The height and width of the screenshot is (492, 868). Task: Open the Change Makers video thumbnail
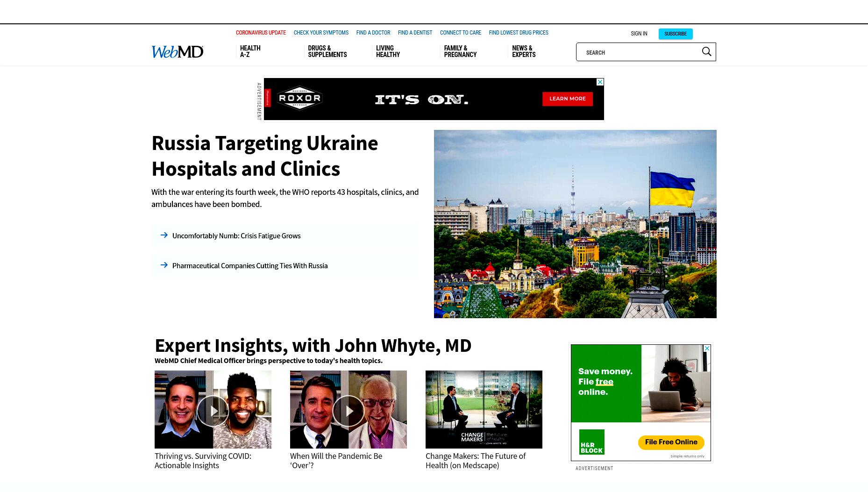484,409
